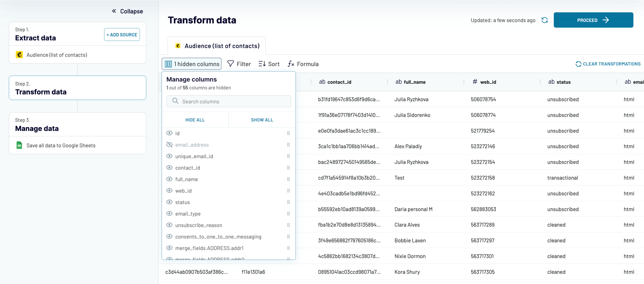The width and height of the screenshot is (644, 284).
Task: Click the contact_id column header
Action: pos(349,82)
